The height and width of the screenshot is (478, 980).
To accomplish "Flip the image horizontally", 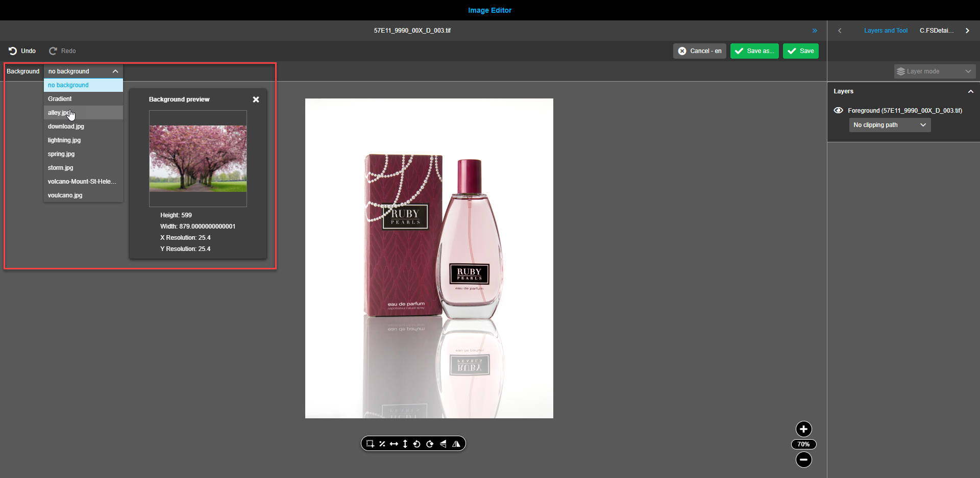I will tap(456, 443).
